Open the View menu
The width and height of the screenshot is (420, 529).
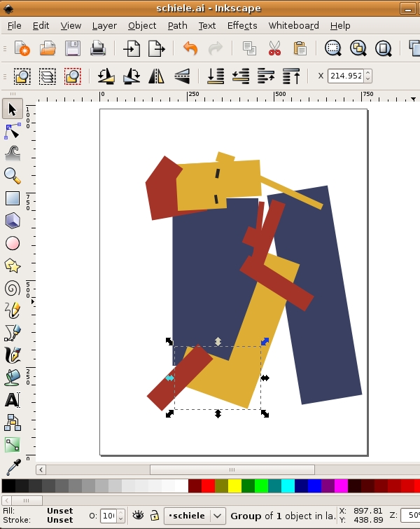[x=71, y=26]
